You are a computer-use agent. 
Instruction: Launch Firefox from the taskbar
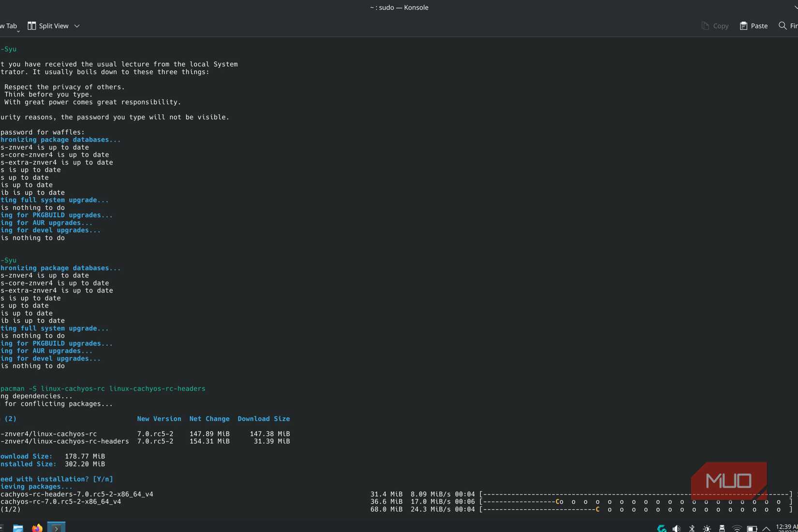tap(37, 528)
